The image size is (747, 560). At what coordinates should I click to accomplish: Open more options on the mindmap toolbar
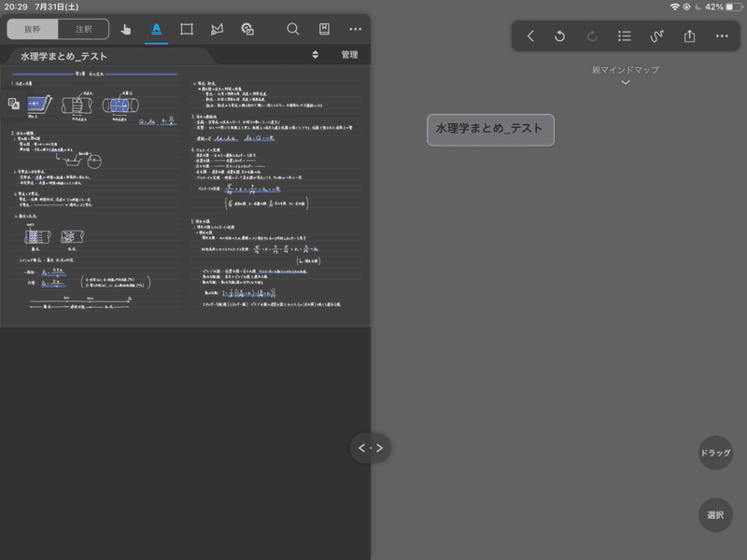(x=721, y=35)
